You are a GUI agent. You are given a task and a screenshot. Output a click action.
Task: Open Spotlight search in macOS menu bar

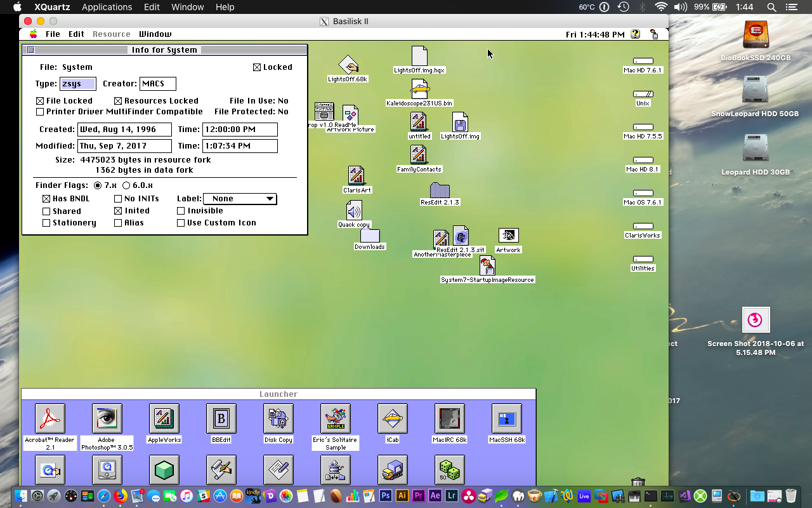tap(772, 7)
